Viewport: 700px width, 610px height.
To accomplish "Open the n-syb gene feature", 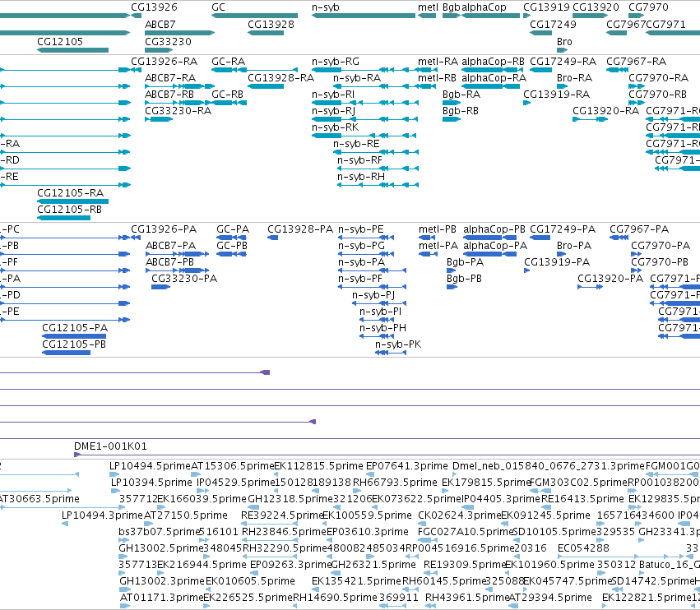I will click(364, 16).
